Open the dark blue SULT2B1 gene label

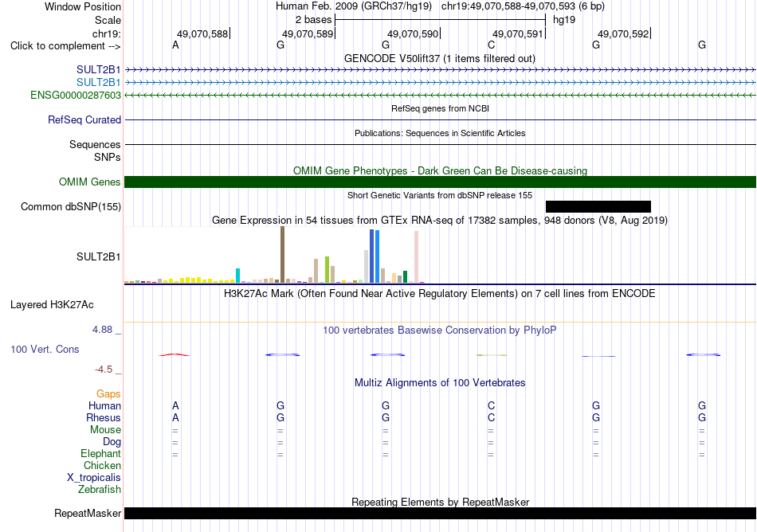pyautogui.click(x=99, y=69)
